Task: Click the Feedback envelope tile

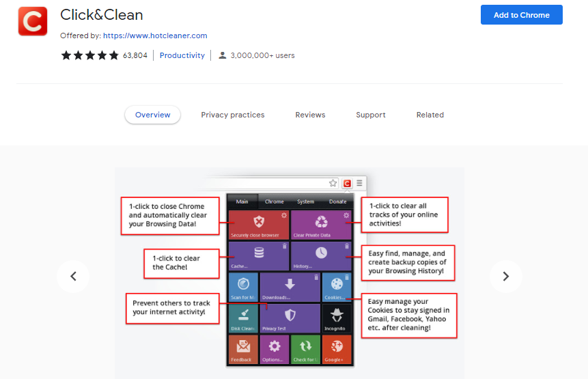Action: [x=242, y=349]
